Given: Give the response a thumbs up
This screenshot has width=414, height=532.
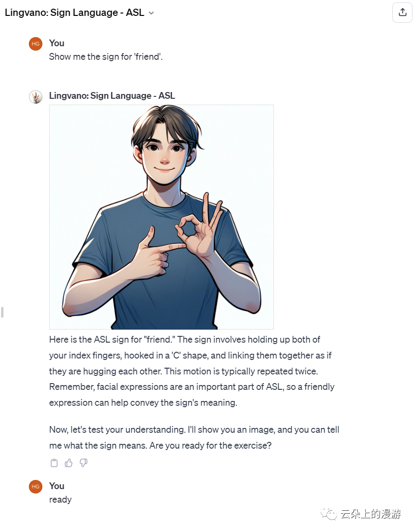Looking at the screenshot, I should (69, 463).
